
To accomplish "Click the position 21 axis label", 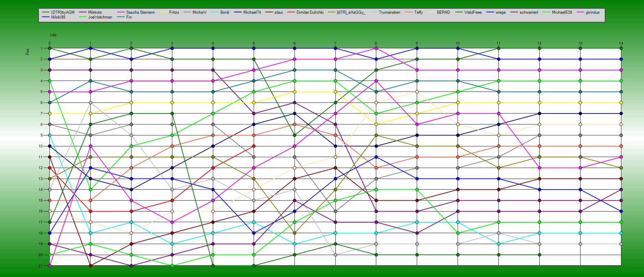I will 41,266.
